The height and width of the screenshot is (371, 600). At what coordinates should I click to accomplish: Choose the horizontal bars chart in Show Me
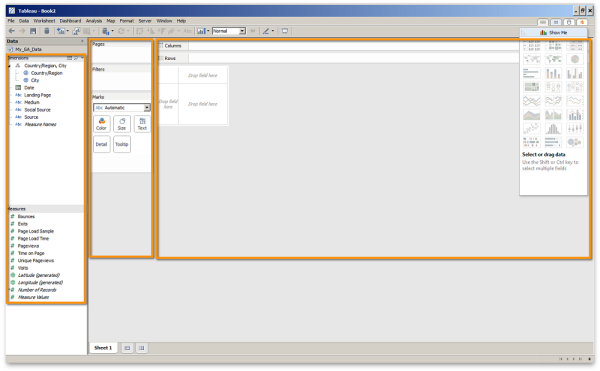532,73
